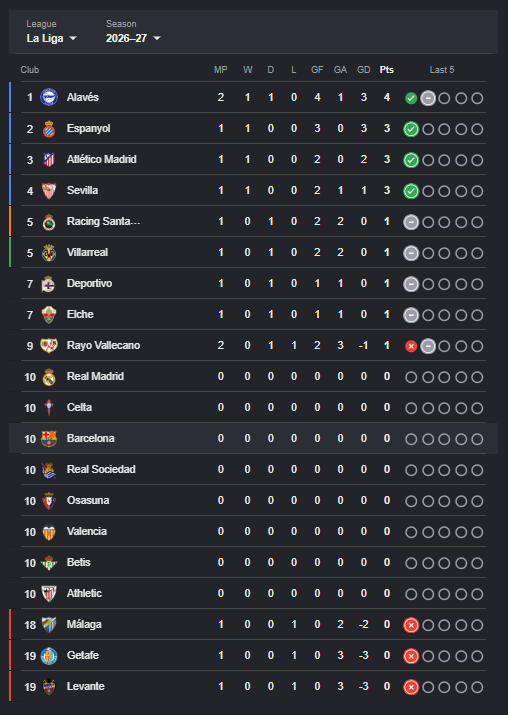
Task: Sort by the Pts column header
Action: click(x=387, y=70)
